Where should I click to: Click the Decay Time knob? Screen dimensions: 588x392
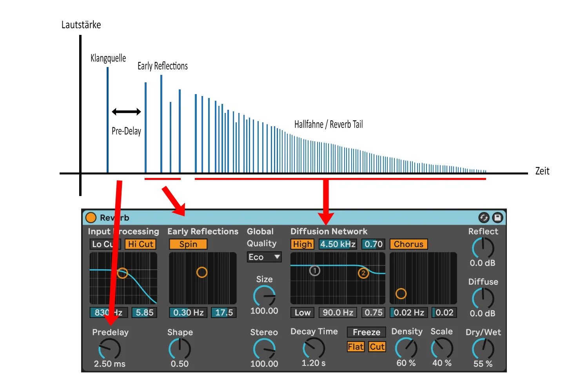click(x=314, y=348)
